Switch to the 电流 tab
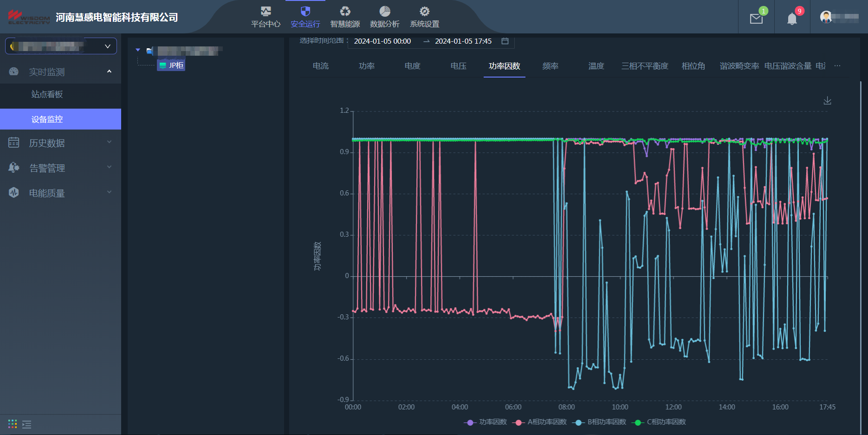Screen dimensions: 868x435 320,66
